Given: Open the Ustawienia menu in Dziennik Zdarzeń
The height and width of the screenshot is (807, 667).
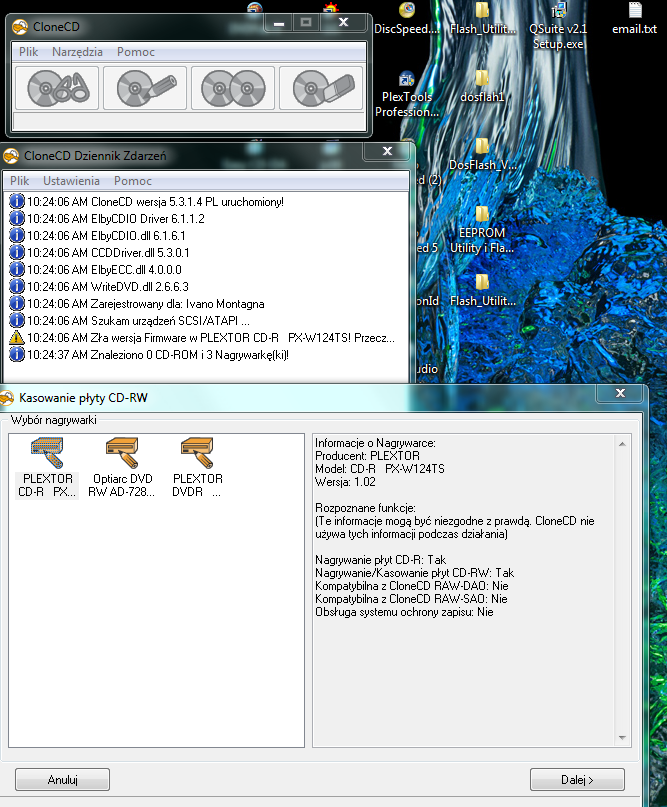Looking at the screenshot, I should tap(71, 181).
